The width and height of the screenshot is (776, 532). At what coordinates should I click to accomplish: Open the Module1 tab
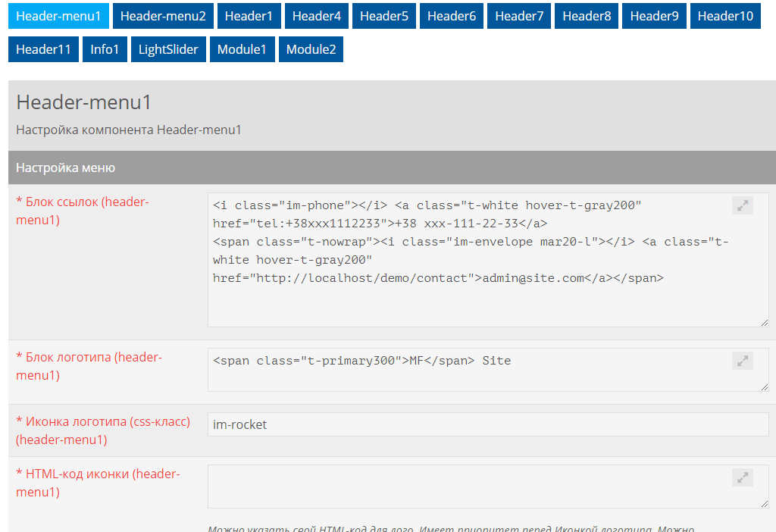tap(242, 50)
